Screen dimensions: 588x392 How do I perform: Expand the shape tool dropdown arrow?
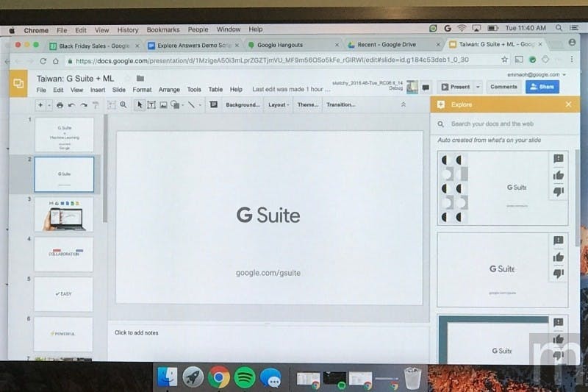182,105
